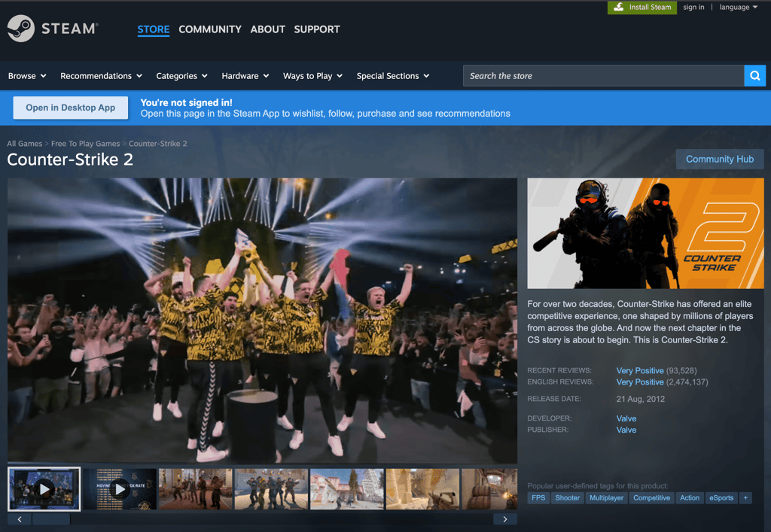The image size is (771, 532).
Task: Open the language dropdown
Action: coord(738,7)
